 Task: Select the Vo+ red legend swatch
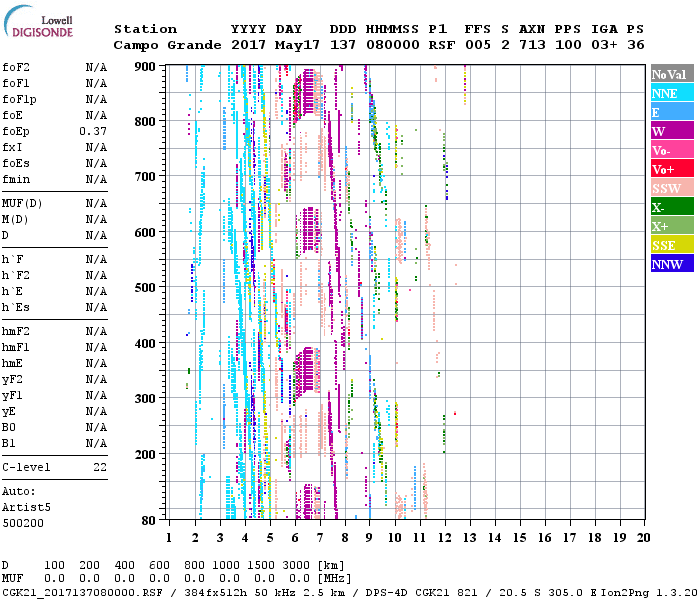tap(672, 169)
